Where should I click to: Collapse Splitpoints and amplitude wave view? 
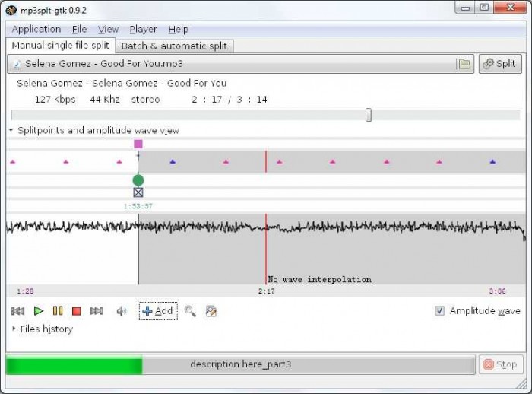coord(11,130)
